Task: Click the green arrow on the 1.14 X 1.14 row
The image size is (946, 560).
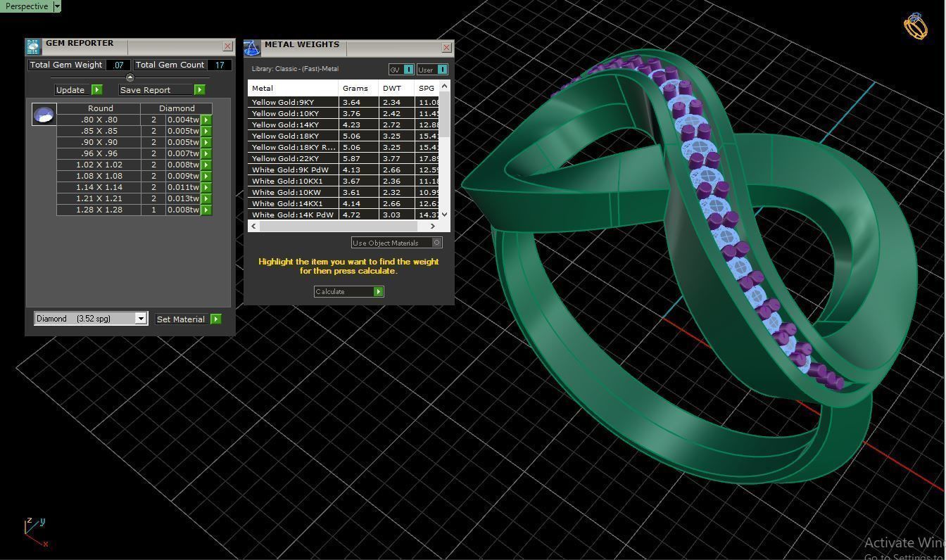Action: click(206, 188)
